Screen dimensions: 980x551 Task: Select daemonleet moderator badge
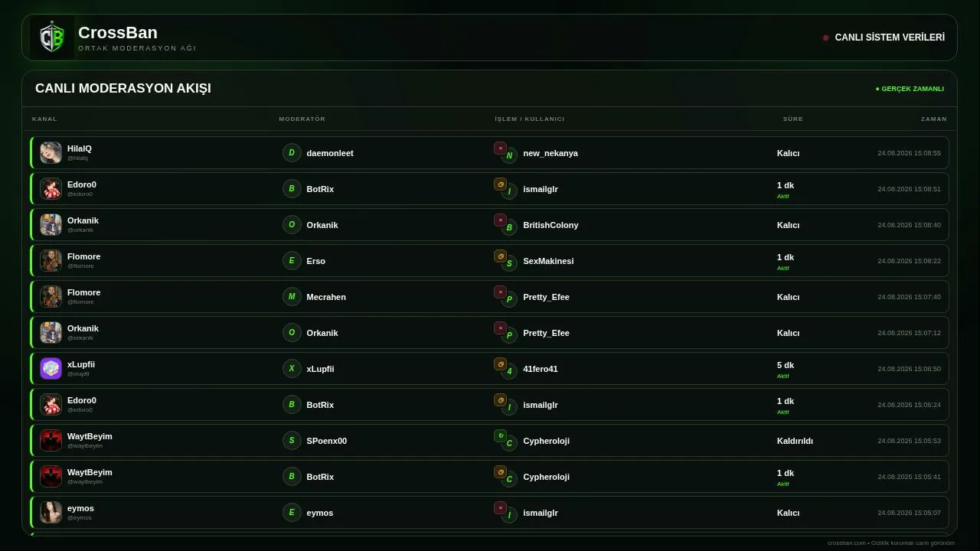[x=292, y=153]
